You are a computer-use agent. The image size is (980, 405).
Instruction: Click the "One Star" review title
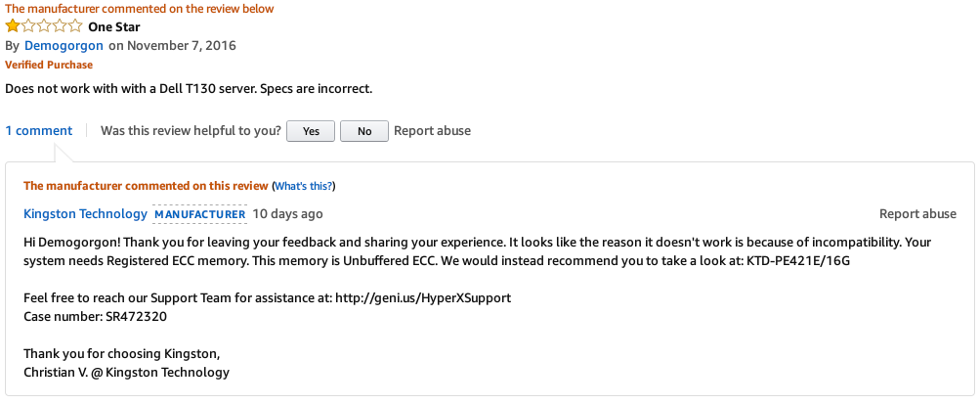coord(115,26)
